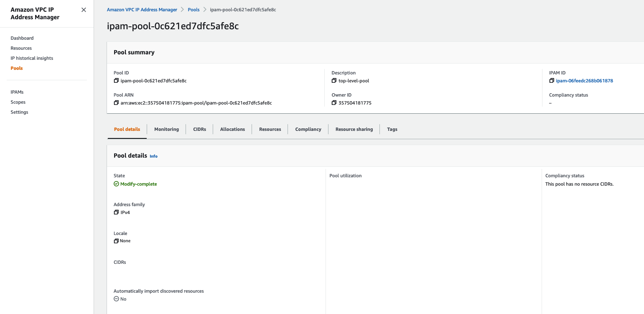The height and width of the screenshot is (314, 644).
Task: Close the Amazon VPC IP Address Manager sidebar
Action: [84, 9]
